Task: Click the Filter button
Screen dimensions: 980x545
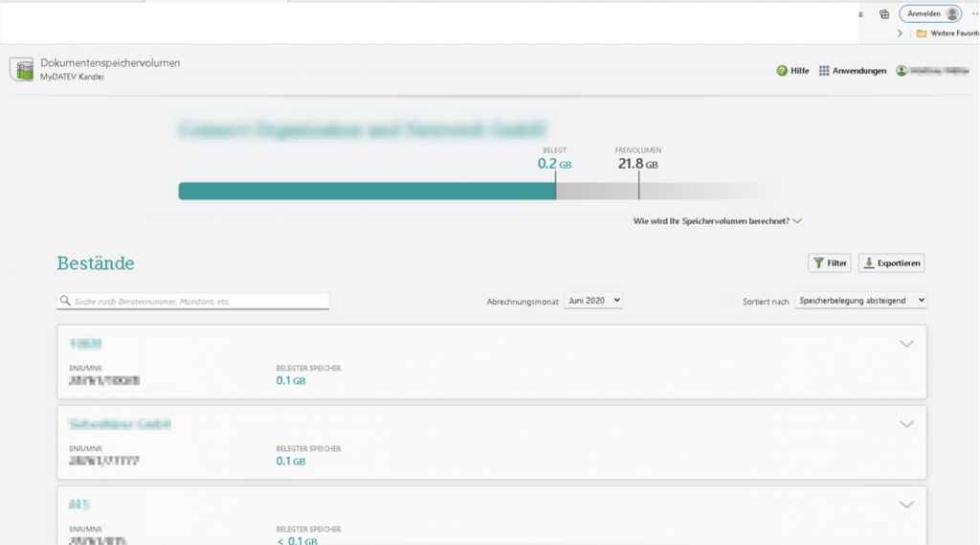Action: [829, 262]
